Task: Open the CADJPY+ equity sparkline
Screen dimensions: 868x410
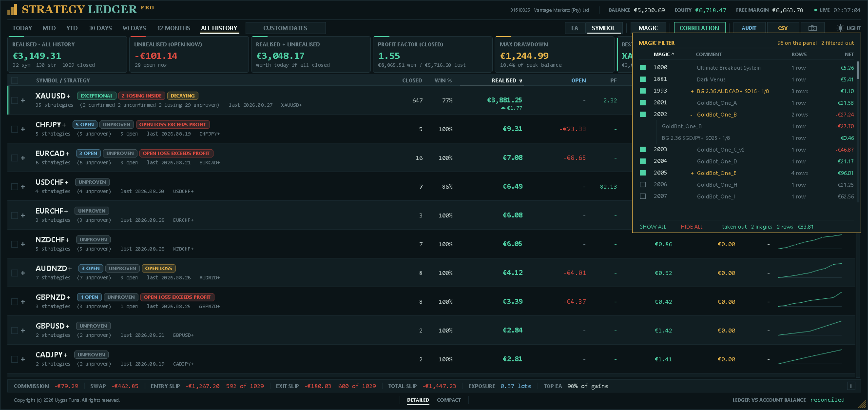Action: click(810, 357)
